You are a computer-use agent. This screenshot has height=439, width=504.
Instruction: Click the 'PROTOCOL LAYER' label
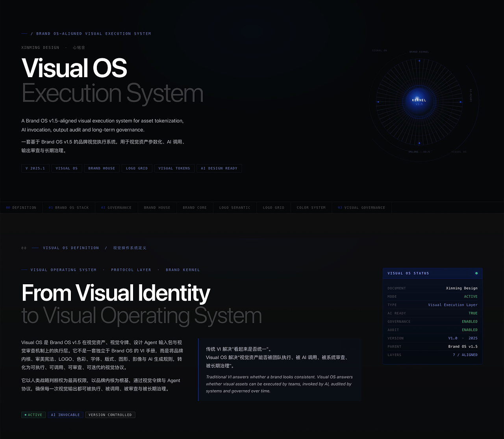coord(131,270)
